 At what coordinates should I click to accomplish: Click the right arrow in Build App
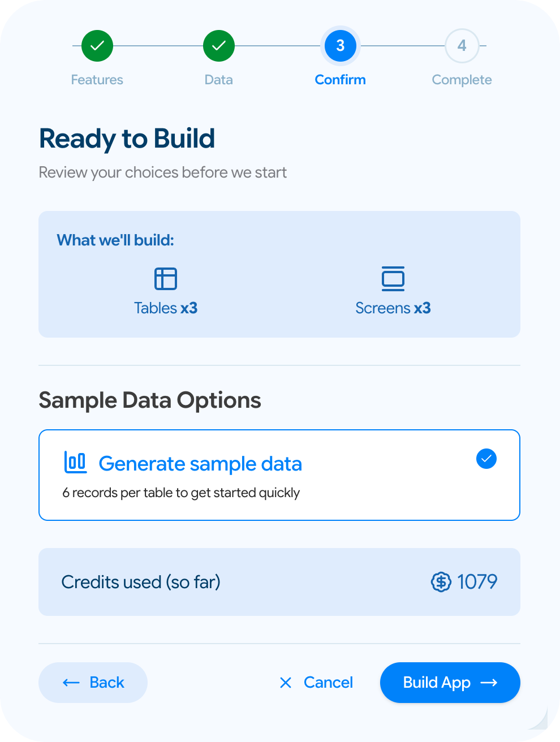(x=489, y=683)
